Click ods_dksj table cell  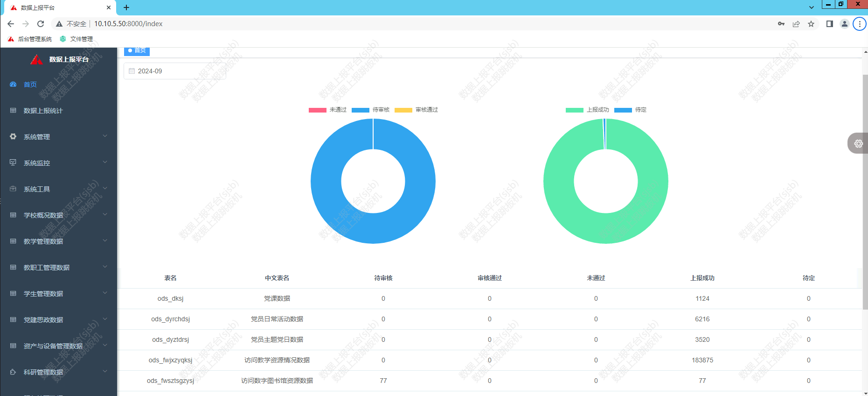[x=171, y=298]
